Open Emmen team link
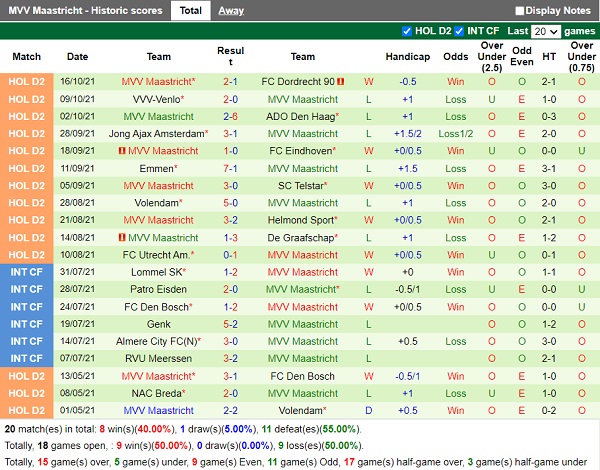Viewport: 600px width, 470px height. (x=158, y=168)
